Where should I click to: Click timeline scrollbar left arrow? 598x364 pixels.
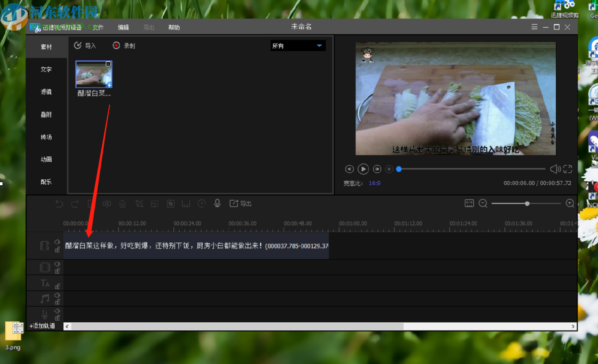point(67,327)
